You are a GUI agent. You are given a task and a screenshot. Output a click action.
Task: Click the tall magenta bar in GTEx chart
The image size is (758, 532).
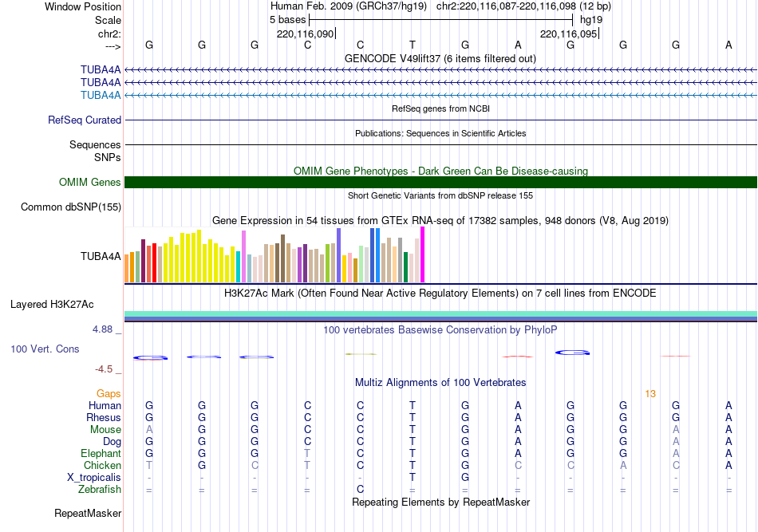click(423, 254)
